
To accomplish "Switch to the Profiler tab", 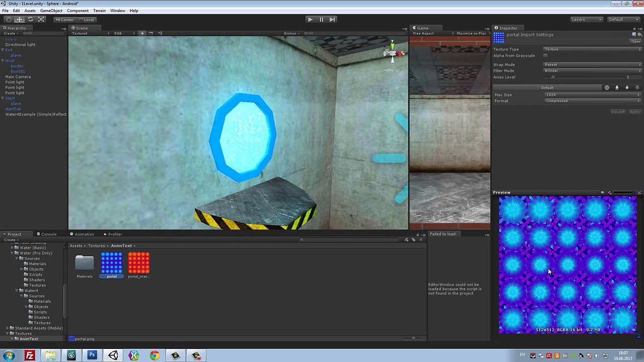I will click(x=113, y=234).
